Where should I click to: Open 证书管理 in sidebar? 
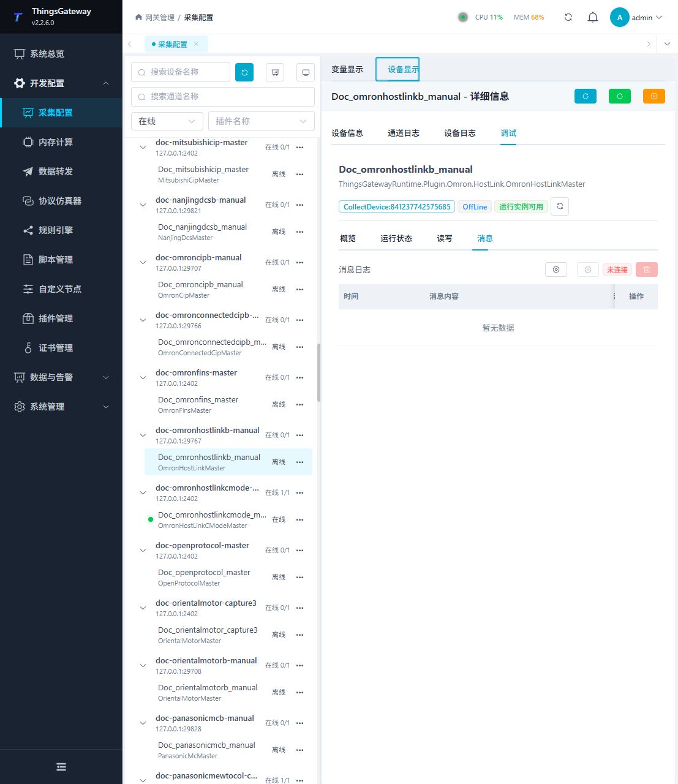pos(61,348)
